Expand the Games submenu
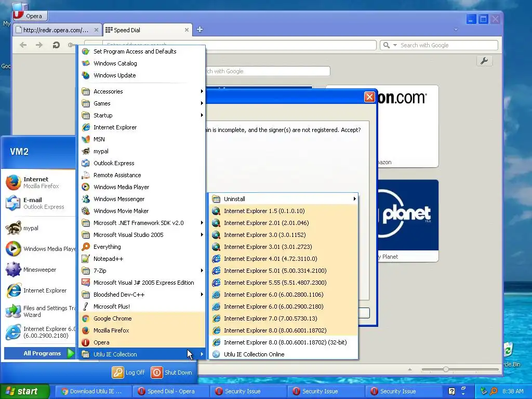The image size is (532, 399). [x=142, y=103]
